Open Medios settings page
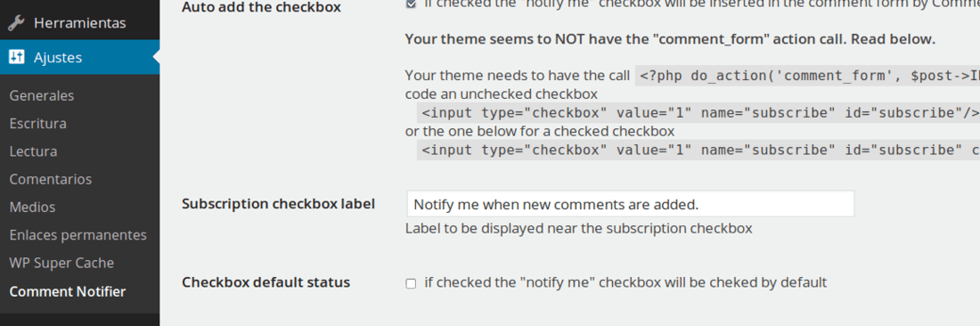Image resolution: width=980 pixels, height=326 pixels. [32, 208]
